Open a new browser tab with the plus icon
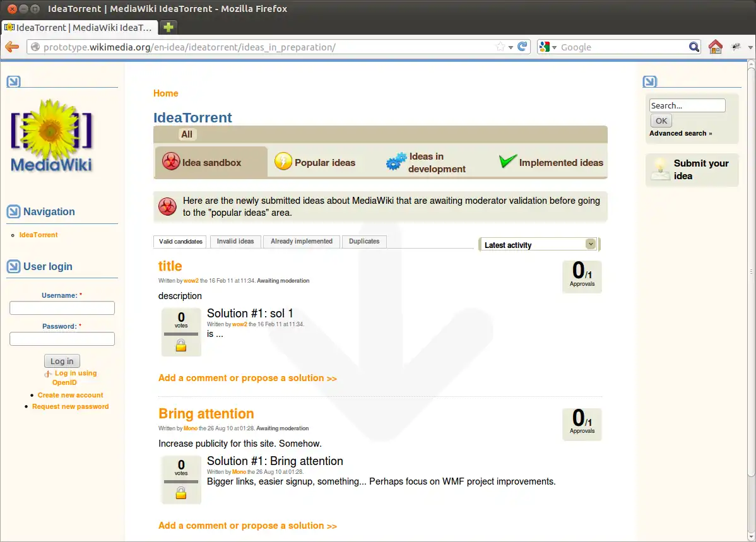Image resolution: width=756 pixels, height=542 pixels. [x=169, y=28]
